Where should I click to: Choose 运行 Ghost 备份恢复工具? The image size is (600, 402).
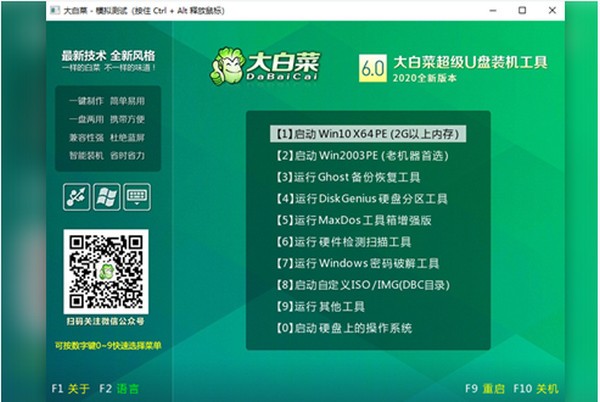pyautogui.click(x=348, y=177)
